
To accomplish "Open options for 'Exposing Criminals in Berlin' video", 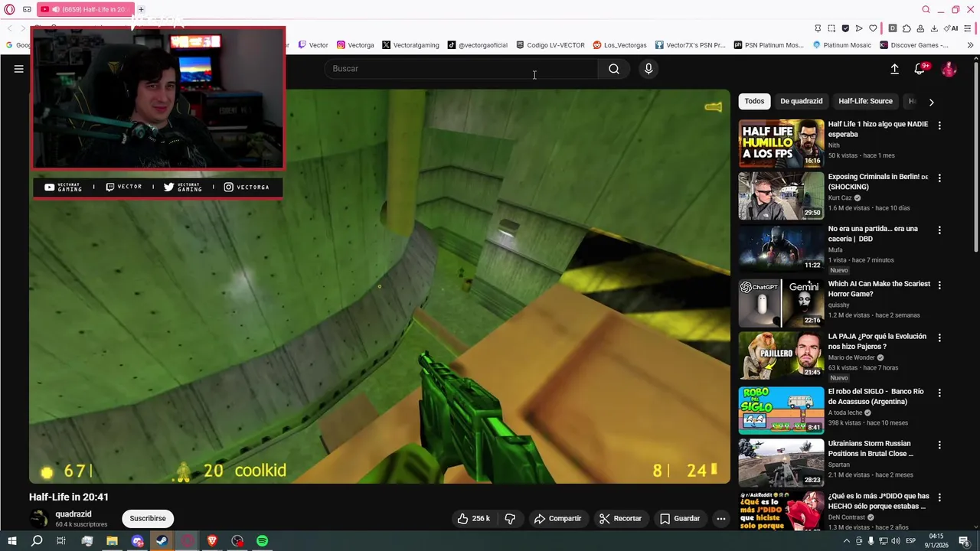I will (939, 178).
